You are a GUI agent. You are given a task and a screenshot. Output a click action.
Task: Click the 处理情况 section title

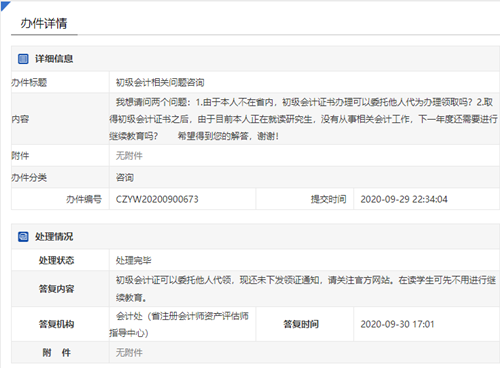tap(54, 237)
